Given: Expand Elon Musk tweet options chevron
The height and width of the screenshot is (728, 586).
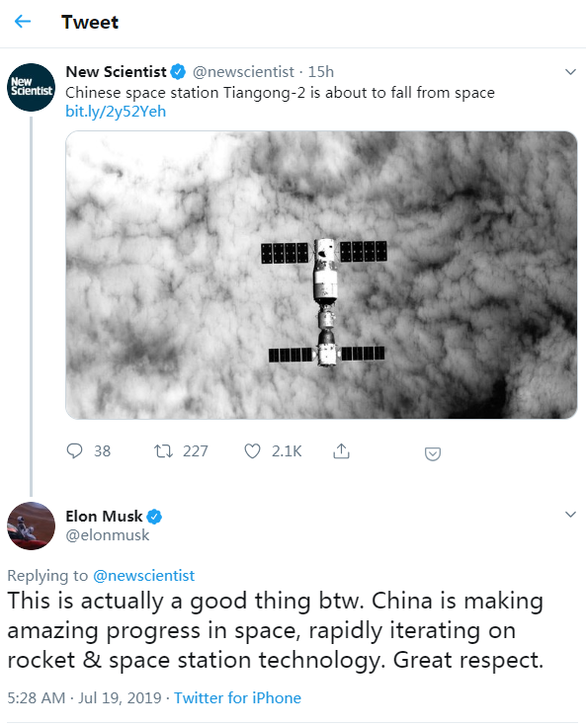Looking at the screenshot, I should click(x=570, y=515).
